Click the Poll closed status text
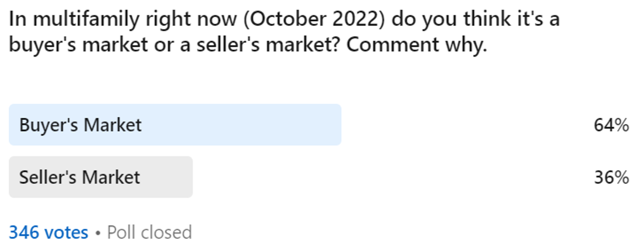The height and width of the screenshot is (252, 644). click(x=150, y=232)
